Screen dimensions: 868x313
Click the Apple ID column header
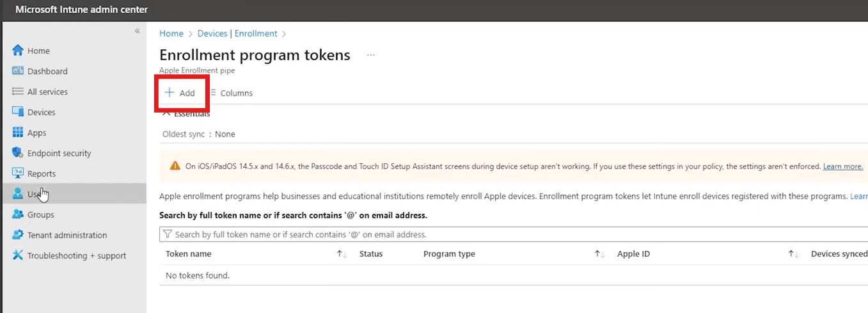click(633, 254)
